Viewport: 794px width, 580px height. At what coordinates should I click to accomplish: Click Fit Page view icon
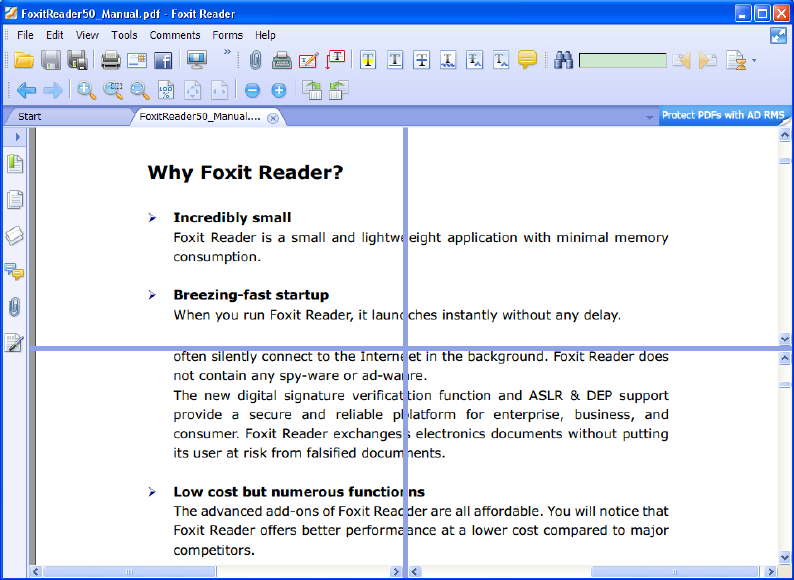tap(192, 90)
